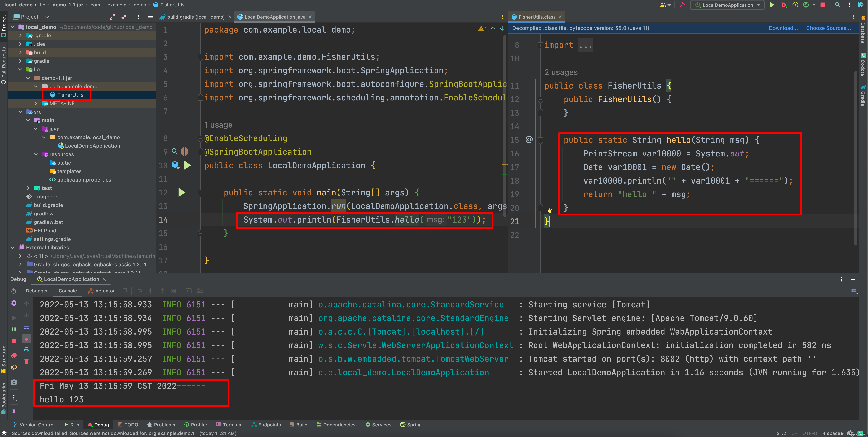Rerun LocalDemoApplication in debug panel
This screenshot has height=437, width=868.
(x=14, y=291)
